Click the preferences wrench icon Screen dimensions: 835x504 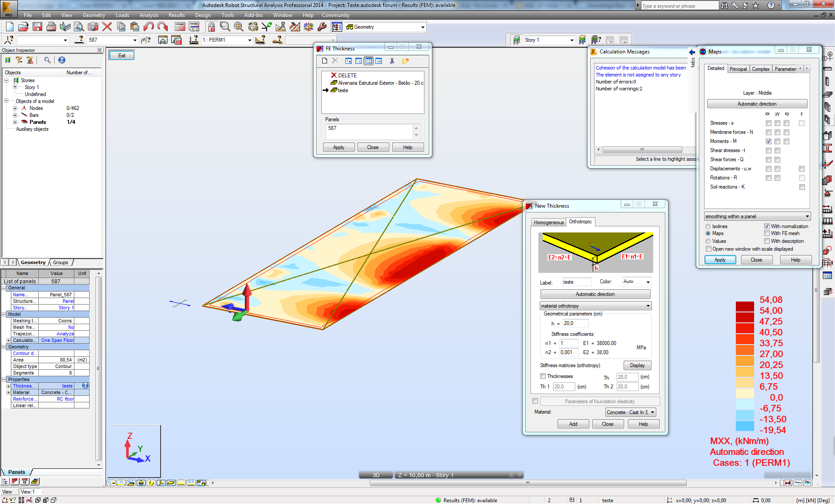(x=322, y=27)
